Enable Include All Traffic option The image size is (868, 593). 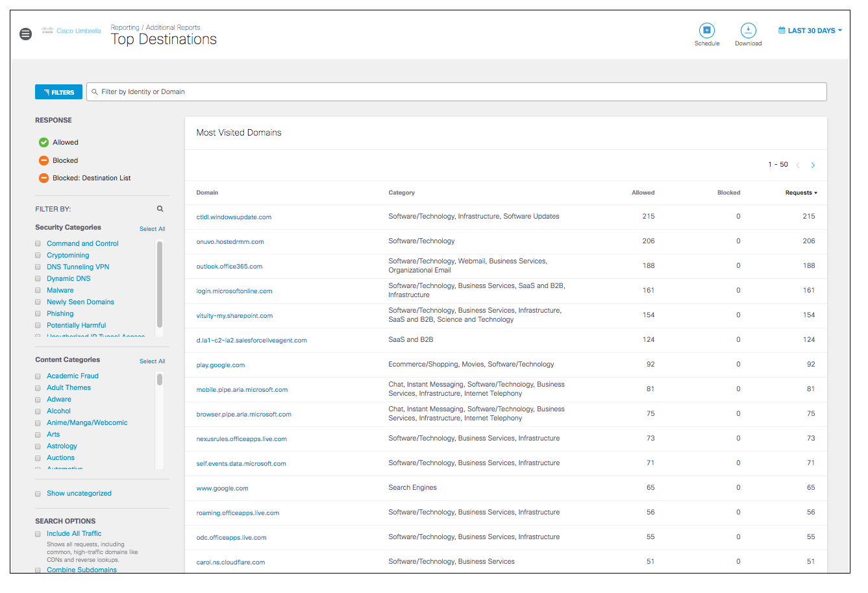click(38, 534)
